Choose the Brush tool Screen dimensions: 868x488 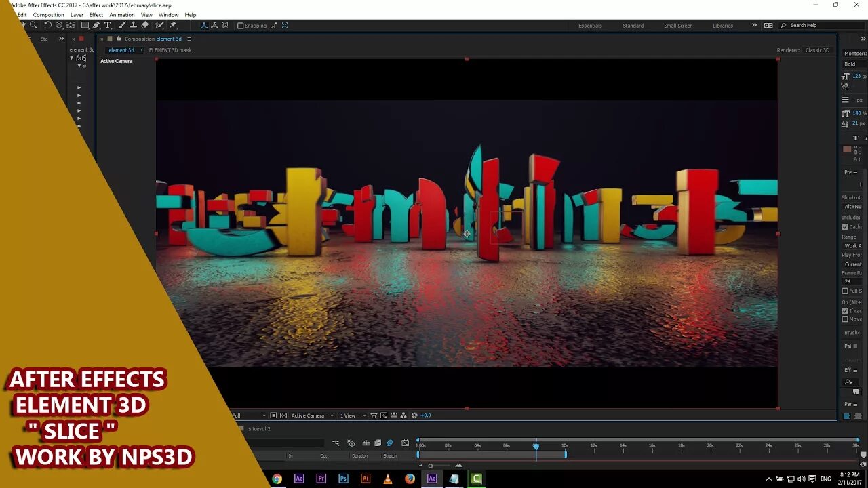(122, 25)
